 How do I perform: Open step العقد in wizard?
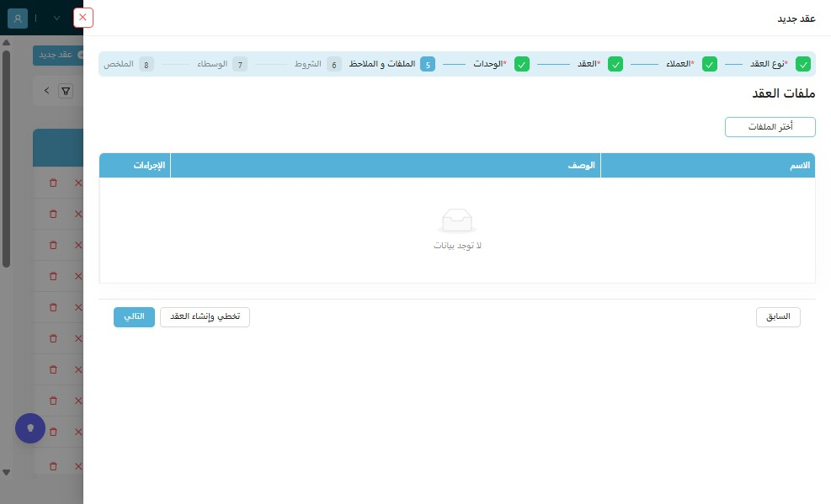tap(589, 64)
